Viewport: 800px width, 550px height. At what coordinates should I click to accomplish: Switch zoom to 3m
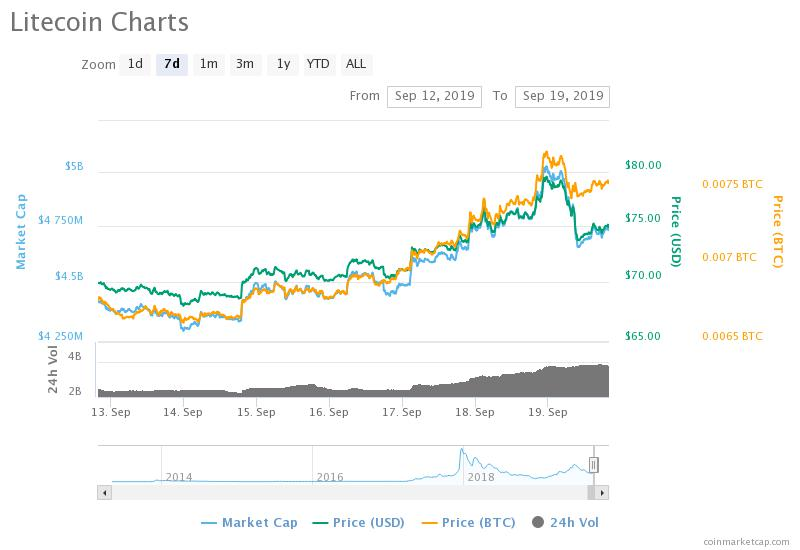click(x=245, y=64)
